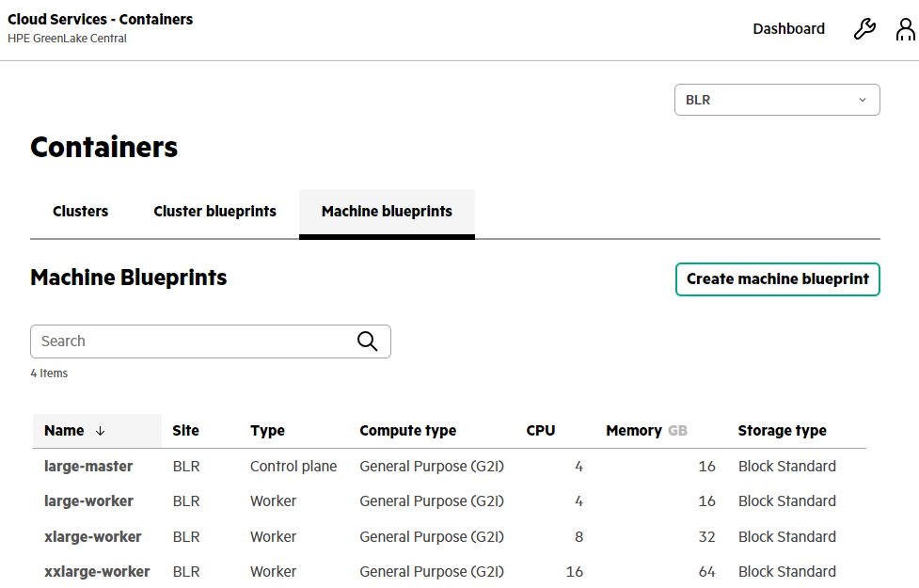Open the Cluster blueprints tab
This screenshot has height=588, width=919.
214,212
